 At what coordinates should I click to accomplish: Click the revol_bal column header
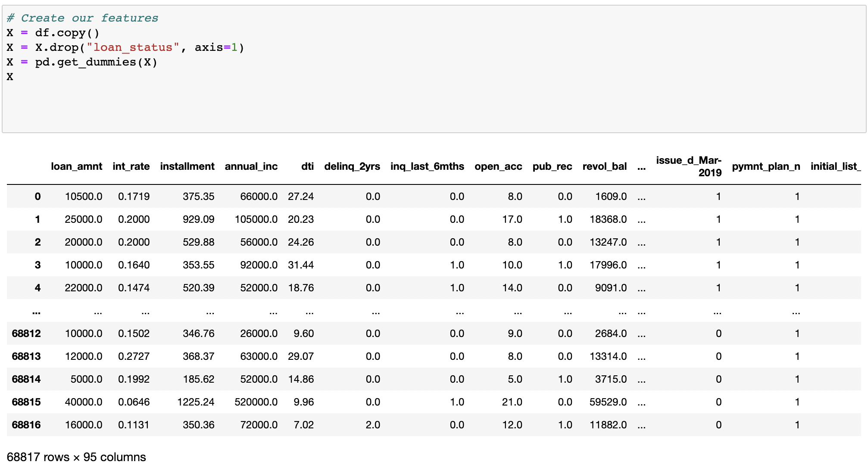605,166
